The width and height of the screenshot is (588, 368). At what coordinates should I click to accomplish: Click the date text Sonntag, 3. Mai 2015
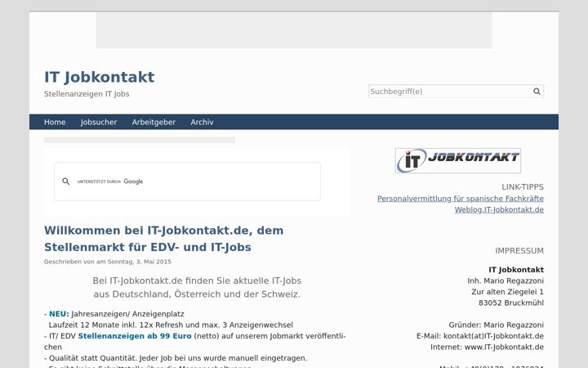(x=139, y=262)
